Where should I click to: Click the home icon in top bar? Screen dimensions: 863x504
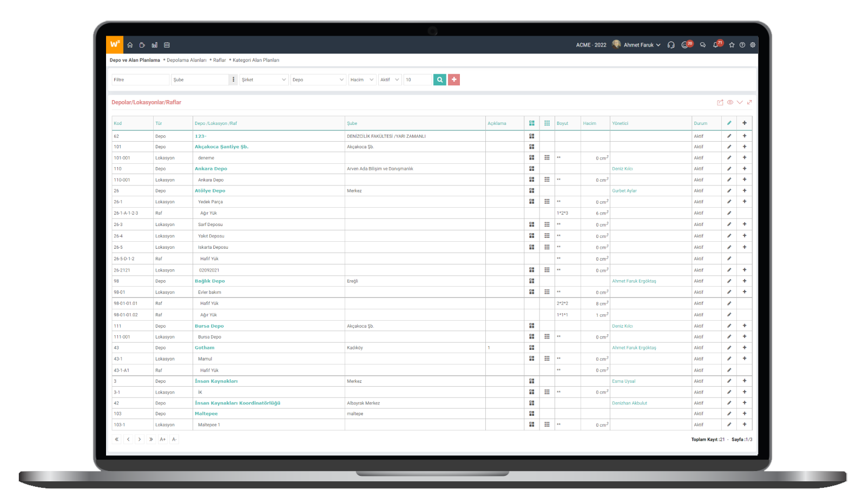(130, 45)
